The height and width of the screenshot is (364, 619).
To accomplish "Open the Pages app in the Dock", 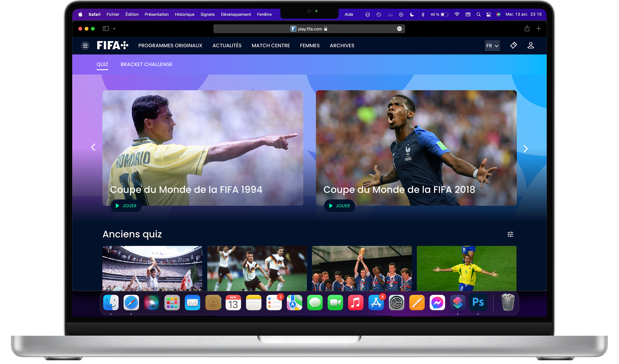I will pyautogui.click(x=417, y=302).
